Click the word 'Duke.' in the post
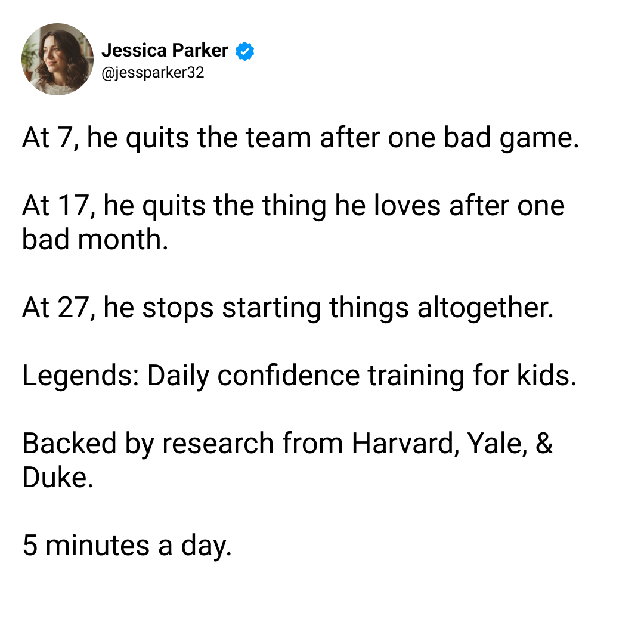This screenshot has width=644, height=644. (x=58, y=478)
